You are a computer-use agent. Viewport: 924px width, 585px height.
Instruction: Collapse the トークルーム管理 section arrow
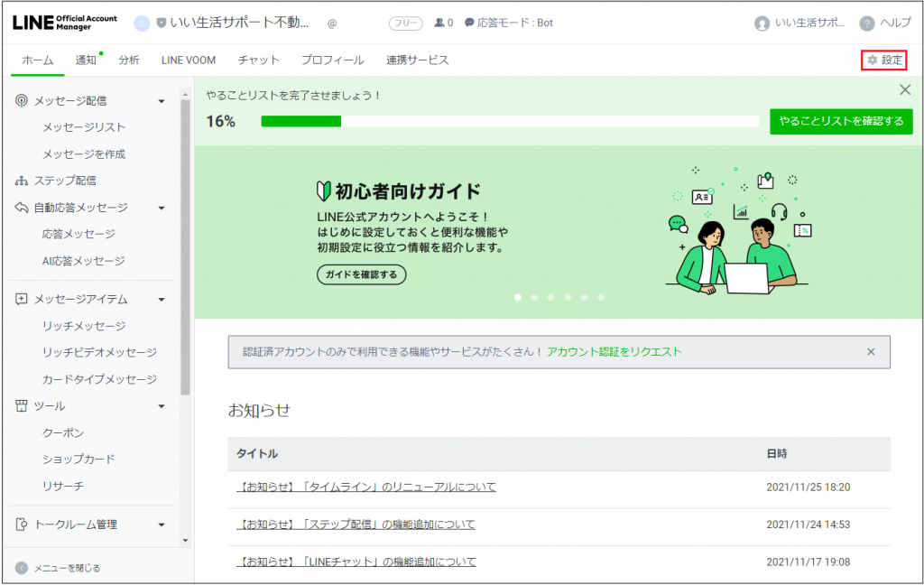[162, 525]
